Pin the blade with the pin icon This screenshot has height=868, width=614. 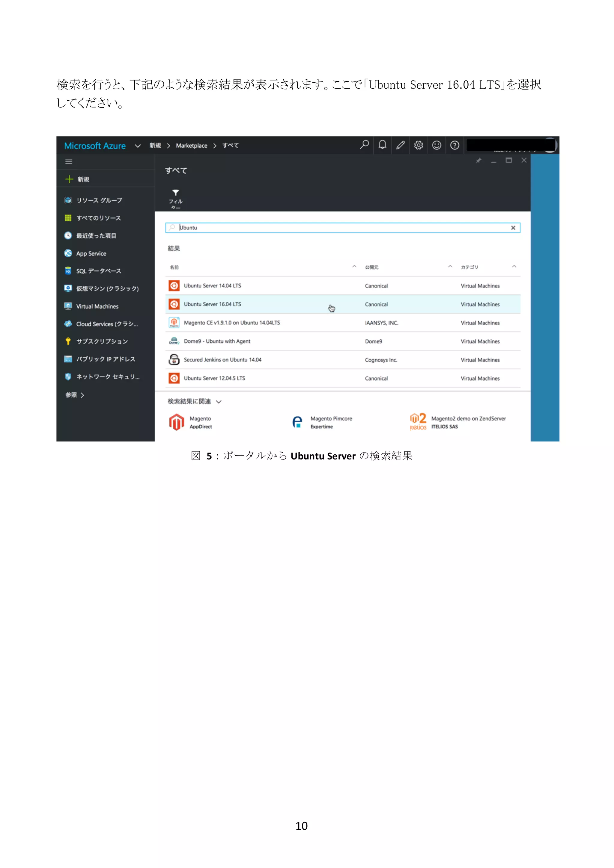coord(478,161)
